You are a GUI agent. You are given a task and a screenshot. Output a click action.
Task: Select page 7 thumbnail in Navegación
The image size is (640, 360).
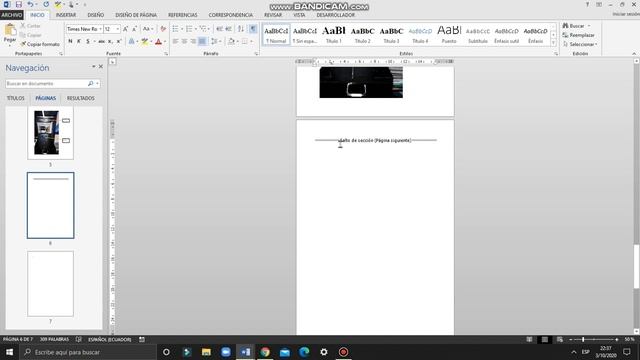[x=51, y=284]
